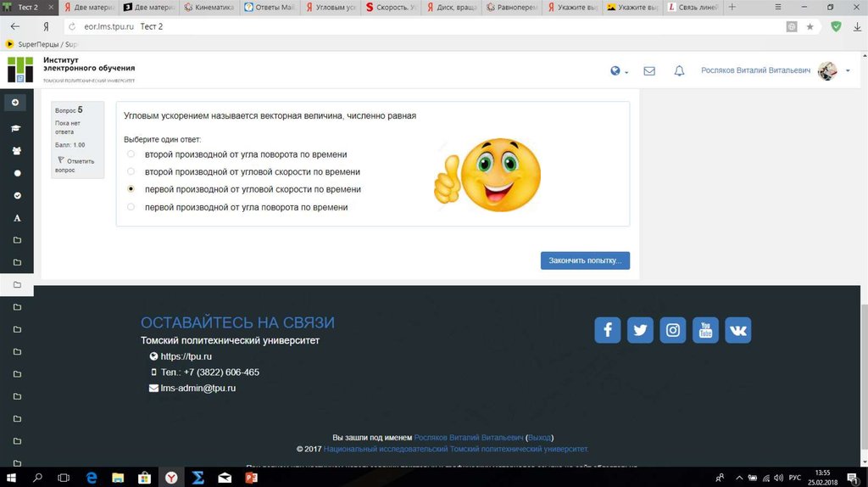
Task: Open Twitter social icon in footer
Action: (x=640, y=330)
